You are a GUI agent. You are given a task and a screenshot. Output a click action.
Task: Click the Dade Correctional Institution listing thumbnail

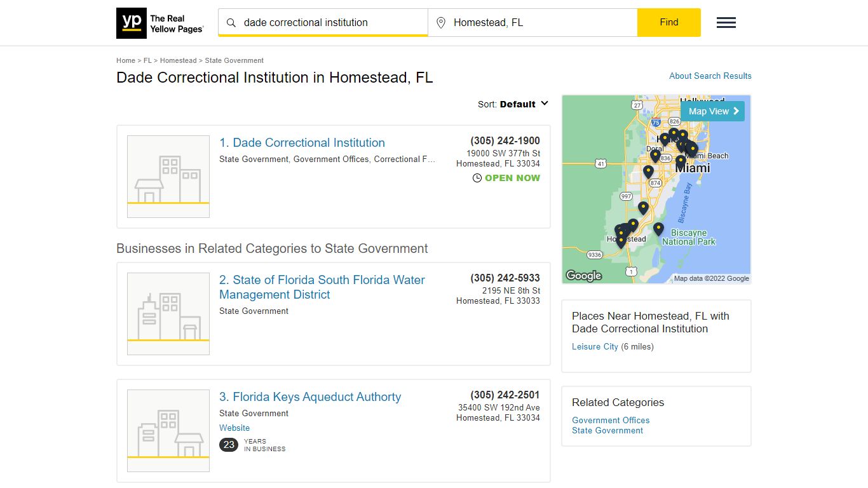click(168, 177)
